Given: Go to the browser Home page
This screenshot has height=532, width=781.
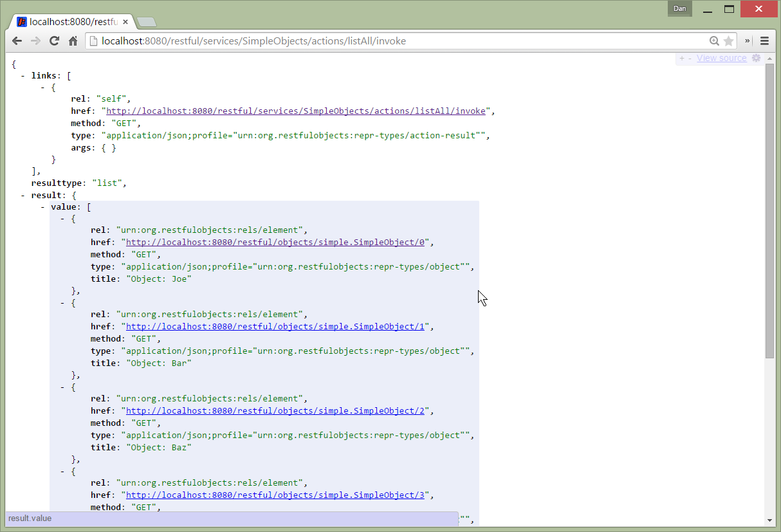Looking at the screenshot, I should pos(73,41).
